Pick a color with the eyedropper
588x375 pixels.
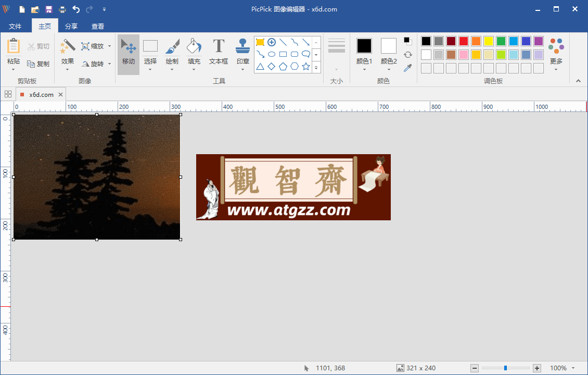[x=408, y=68]
